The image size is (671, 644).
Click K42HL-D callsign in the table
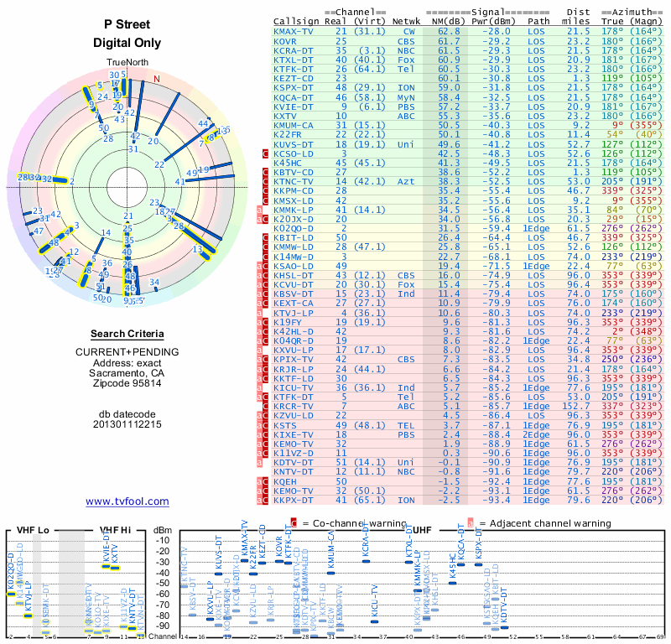pos(293,331)
